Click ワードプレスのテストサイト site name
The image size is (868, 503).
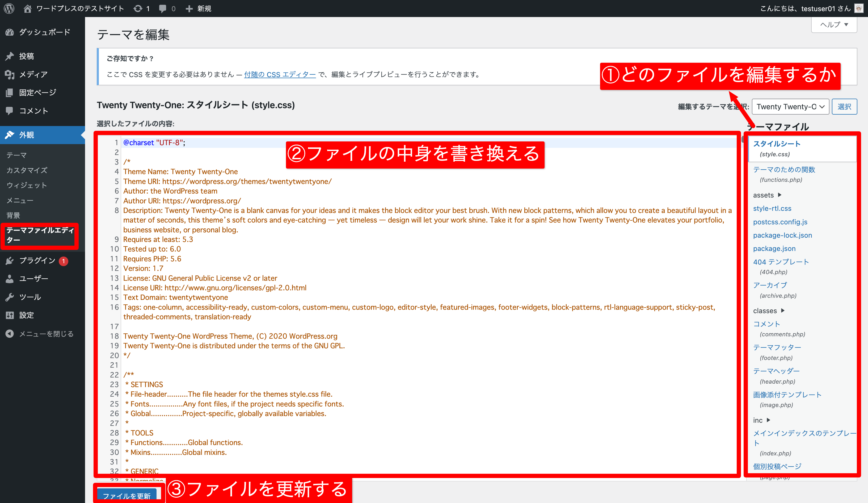[80, 8]
